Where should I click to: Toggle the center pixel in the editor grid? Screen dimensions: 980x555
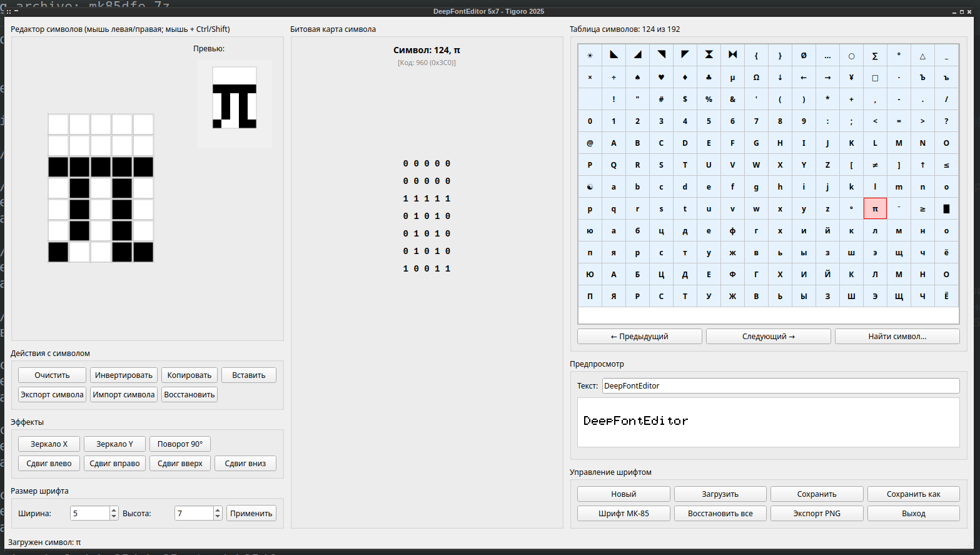[101, 188]
